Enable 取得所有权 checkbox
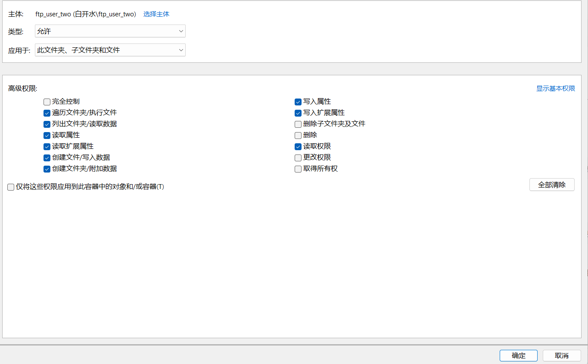The height and width of the screenshot is (364, 588). coord(298,169)
